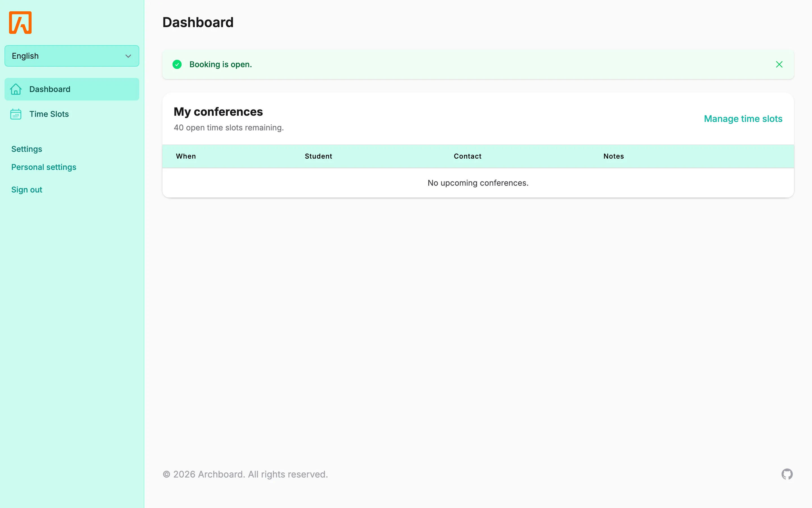Click the orange Archboard logo

[x=20, y=23]
